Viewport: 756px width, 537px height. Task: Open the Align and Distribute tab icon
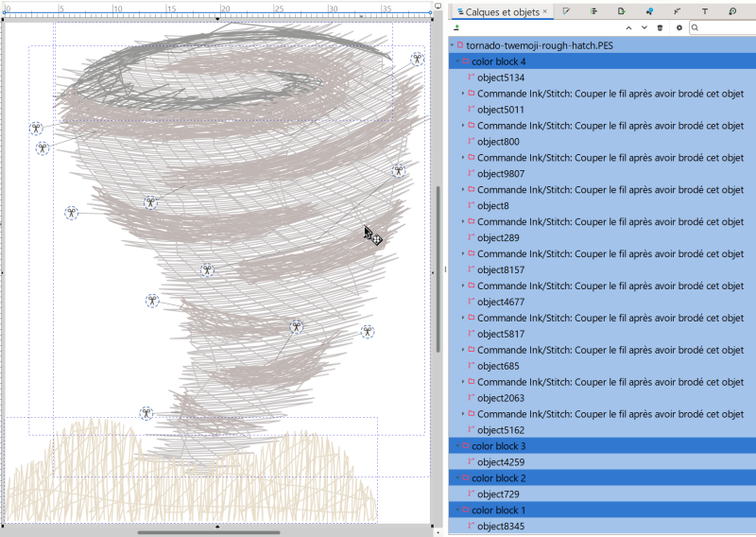(x=593, y=11)
